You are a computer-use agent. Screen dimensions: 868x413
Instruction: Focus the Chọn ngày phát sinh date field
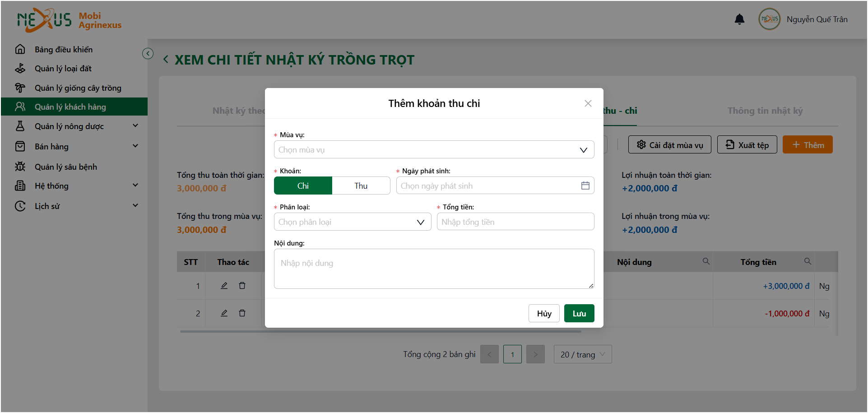tap(495, 186)
